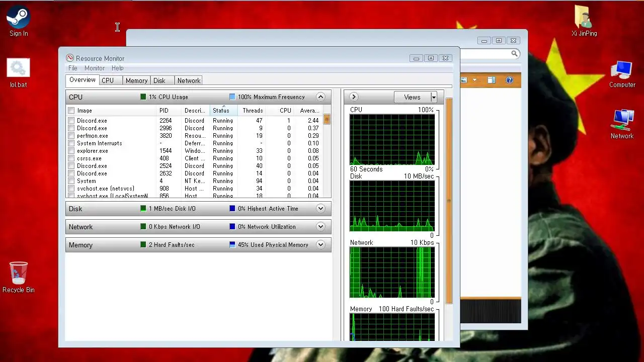Click the System Interrupts row name
This screenshot has width=644, height=362.
point(100,143)
